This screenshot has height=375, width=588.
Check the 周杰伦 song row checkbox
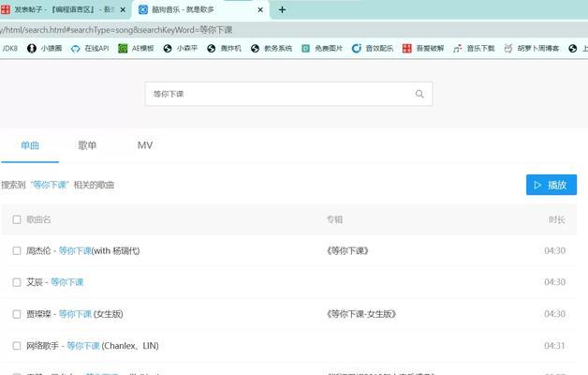17,250
